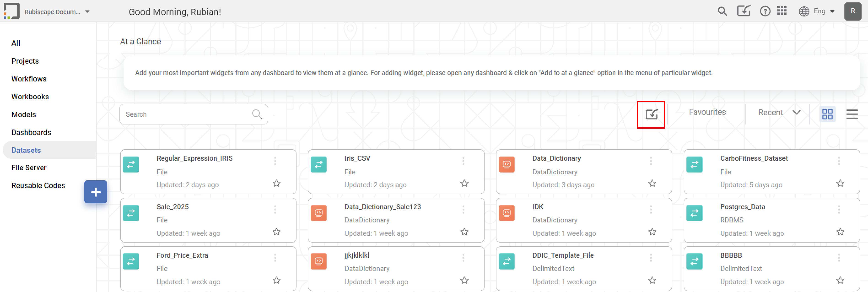
Task: Click the globe language icon
Action: point(804,11)
